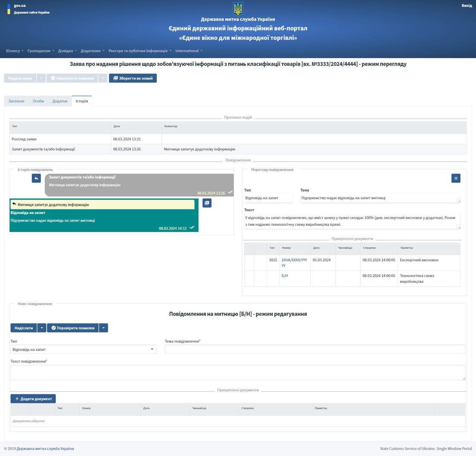Screen dimensions: 476x456
Task: Click Державні сайти України link
Action: (x=32, y=12)
